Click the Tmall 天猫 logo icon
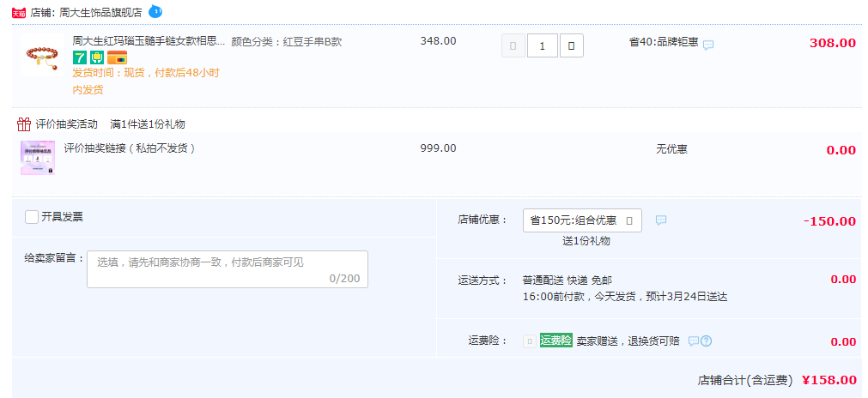This screenshot has height=398, width=868. [x=19, y=13]
